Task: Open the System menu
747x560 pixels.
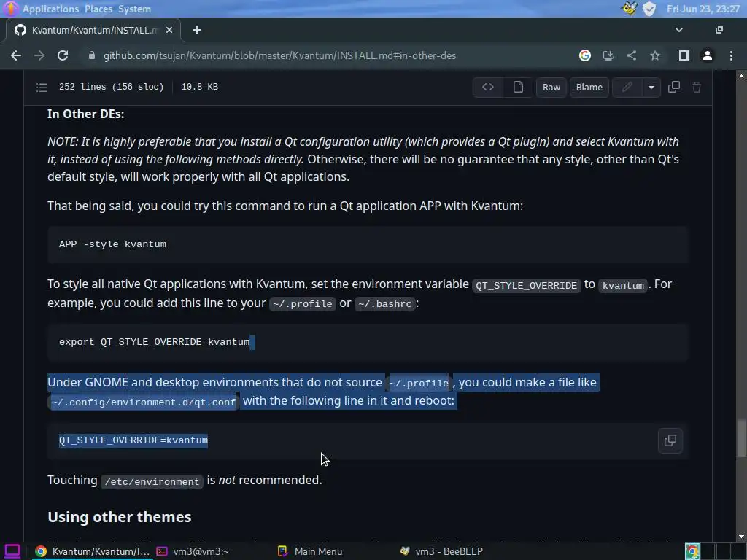Action: (x=134, y=9)
